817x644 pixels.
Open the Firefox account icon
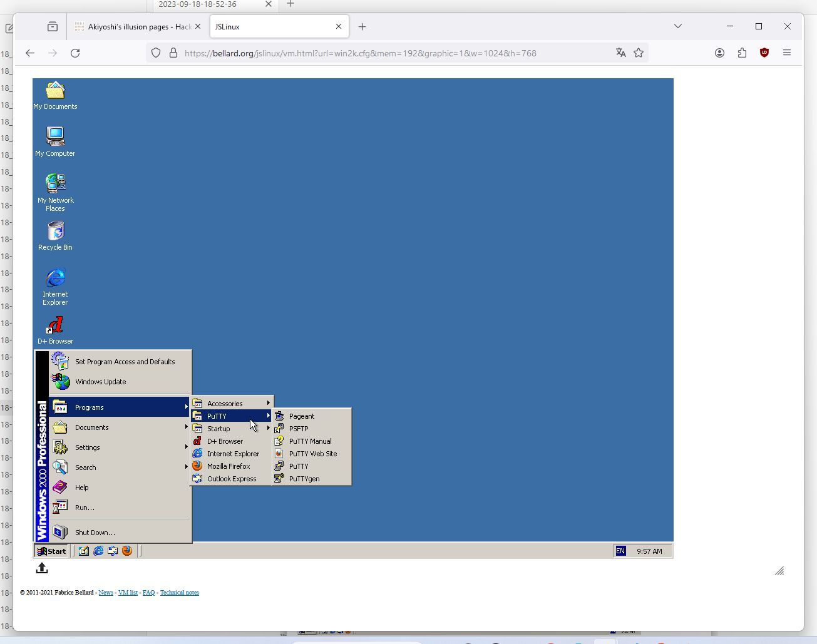coord(719,53)
